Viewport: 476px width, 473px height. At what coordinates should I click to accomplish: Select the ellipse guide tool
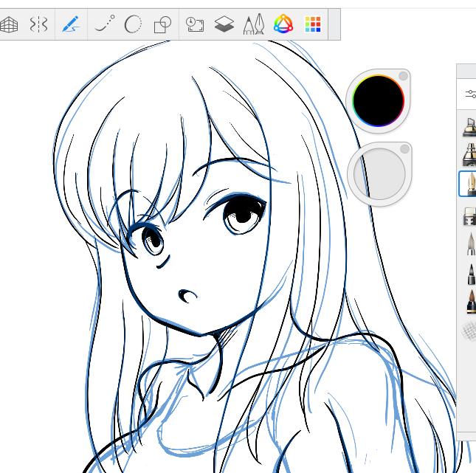(133, 24)
